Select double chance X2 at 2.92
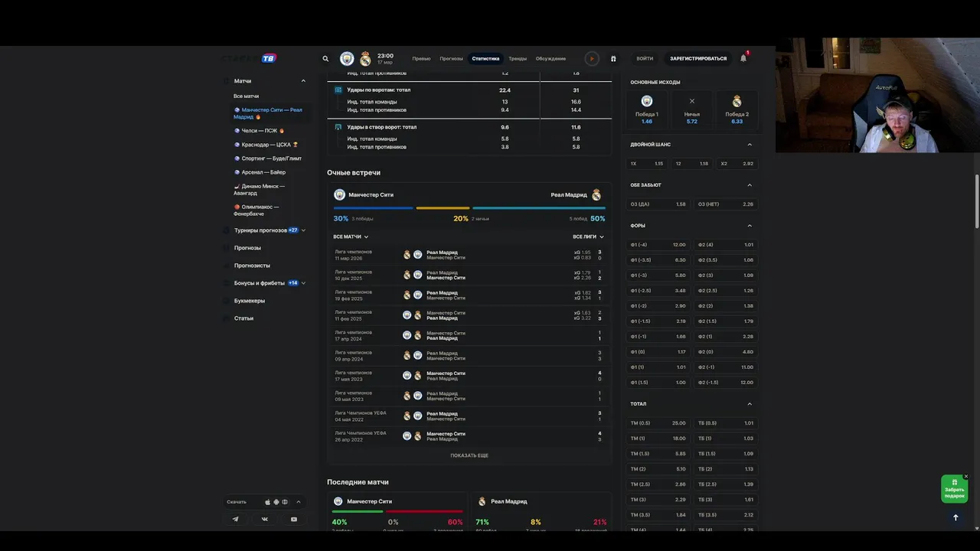The image size is (980, 551). point(737,164)
